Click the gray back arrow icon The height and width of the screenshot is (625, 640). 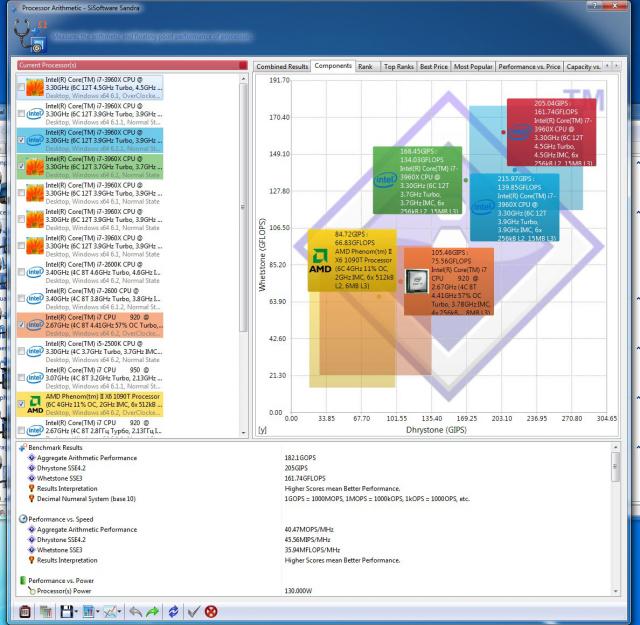(x=136, y=612)
